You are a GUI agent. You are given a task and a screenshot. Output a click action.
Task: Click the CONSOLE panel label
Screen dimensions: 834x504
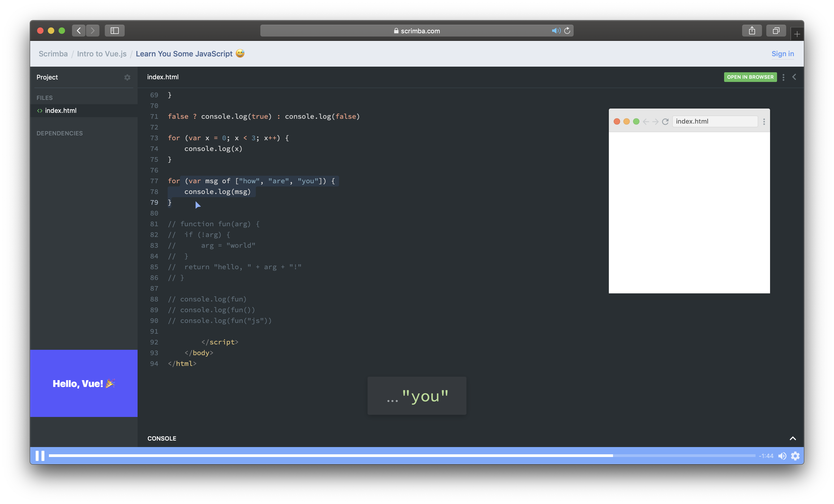pyautogui.click(x=162, y=438)
